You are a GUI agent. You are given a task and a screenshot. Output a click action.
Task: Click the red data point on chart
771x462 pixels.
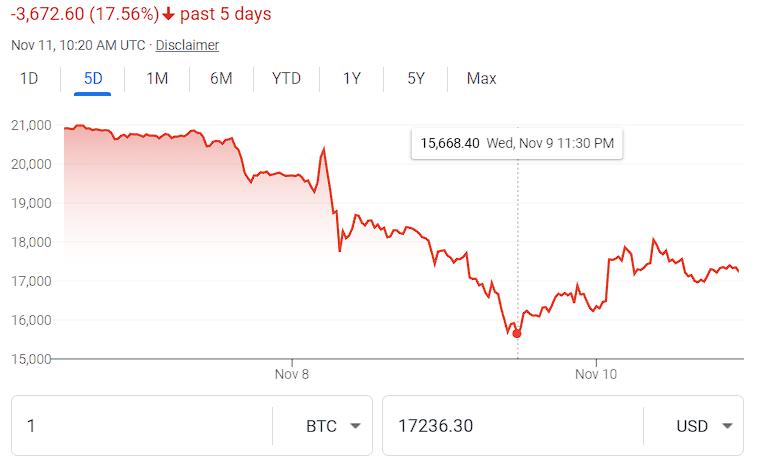[x=517, y=333]
